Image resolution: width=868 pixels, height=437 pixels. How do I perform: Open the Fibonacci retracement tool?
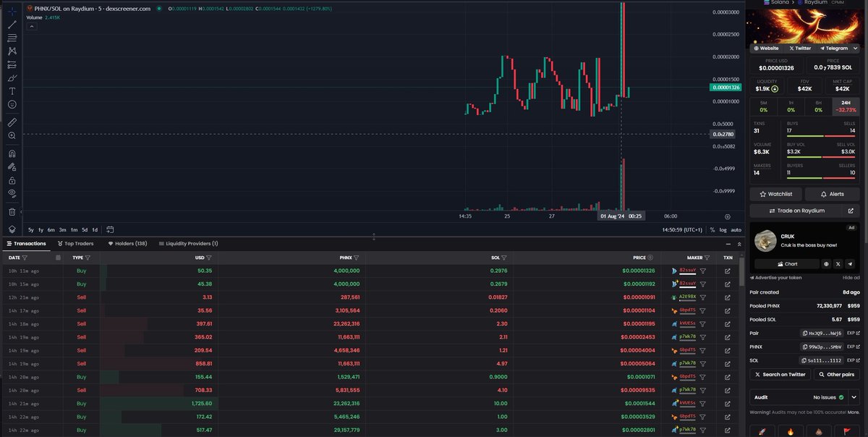point(12,38)
